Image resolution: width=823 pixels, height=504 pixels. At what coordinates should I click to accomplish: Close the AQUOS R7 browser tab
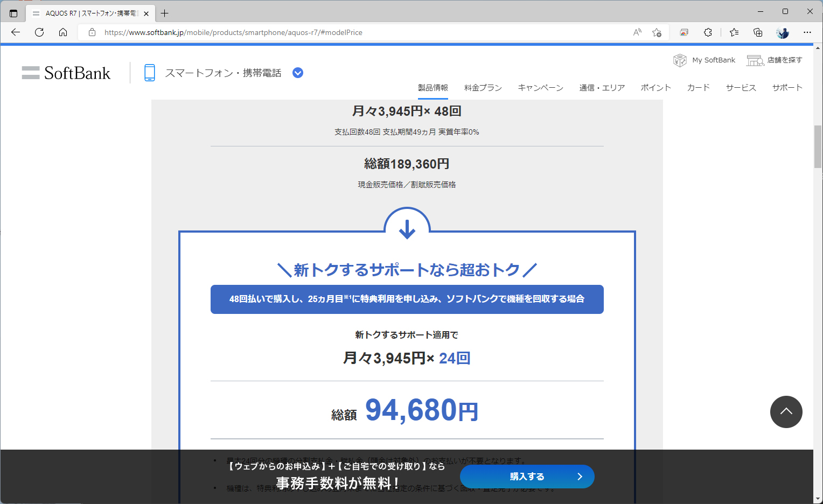click(146, 13)
